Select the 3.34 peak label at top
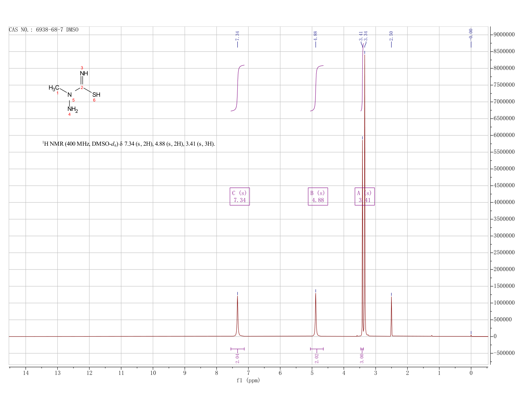Image resolution: width=532 pixels, height=411 pixels. [x=366, y=36]
